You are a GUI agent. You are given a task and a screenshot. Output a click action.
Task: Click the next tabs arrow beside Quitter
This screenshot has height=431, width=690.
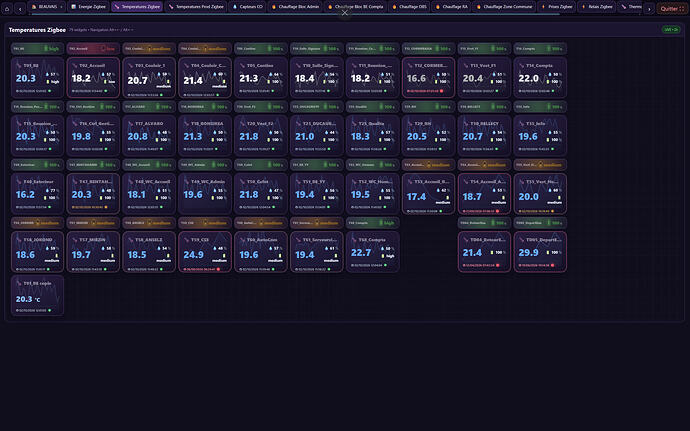pos(649,8)
